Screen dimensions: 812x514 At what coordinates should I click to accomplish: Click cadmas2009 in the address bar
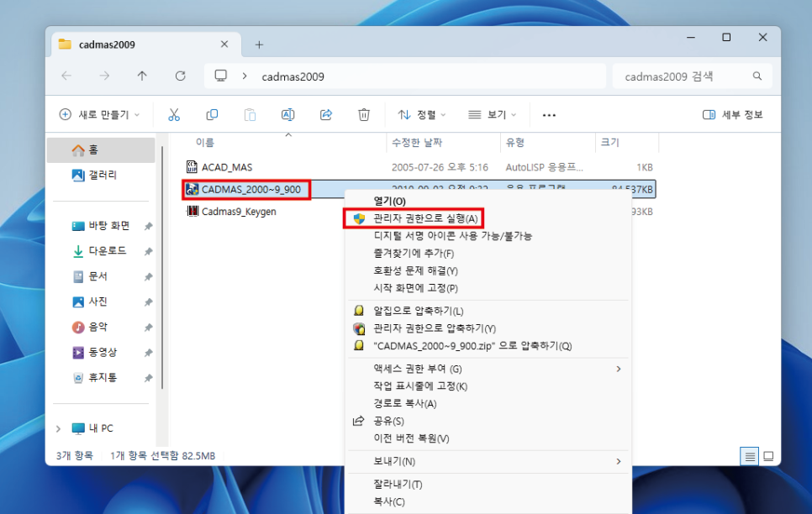(293, 76)
